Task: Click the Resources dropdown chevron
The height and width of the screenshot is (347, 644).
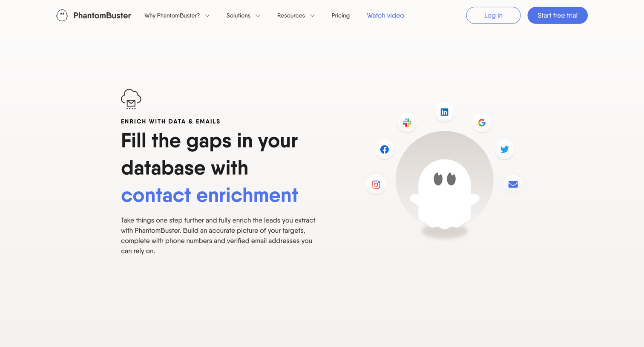Action: (x=312, y=16)
